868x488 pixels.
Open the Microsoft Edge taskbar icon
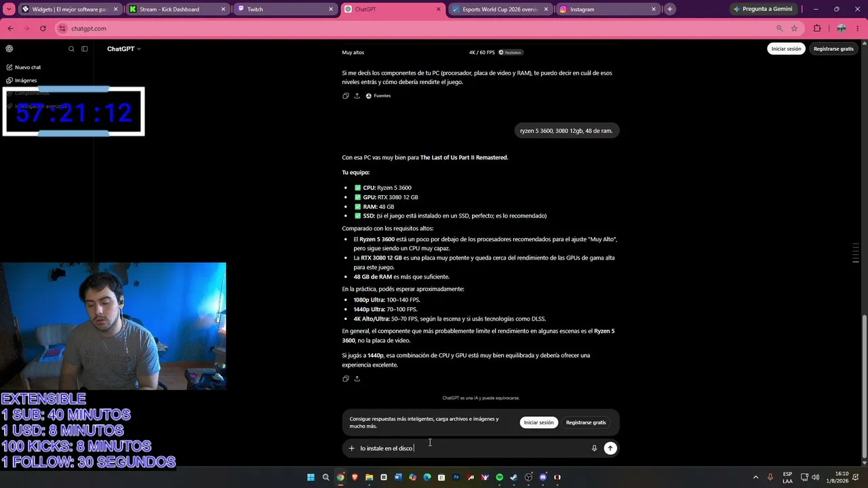click(x=427, y=477)
